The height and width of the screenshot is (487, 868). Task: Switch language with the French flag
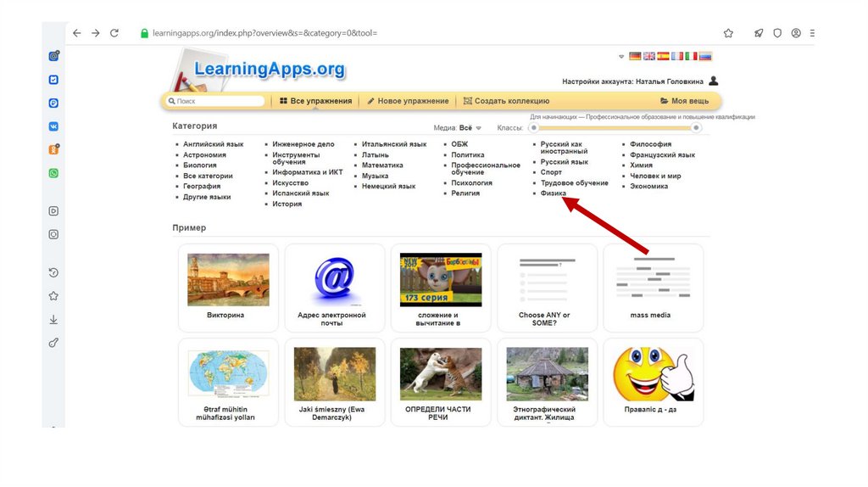(677, 56)
